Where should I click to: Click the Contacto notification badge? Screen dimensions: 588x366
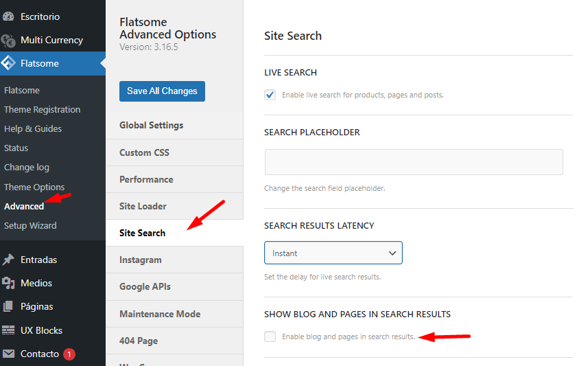(69, 354)
